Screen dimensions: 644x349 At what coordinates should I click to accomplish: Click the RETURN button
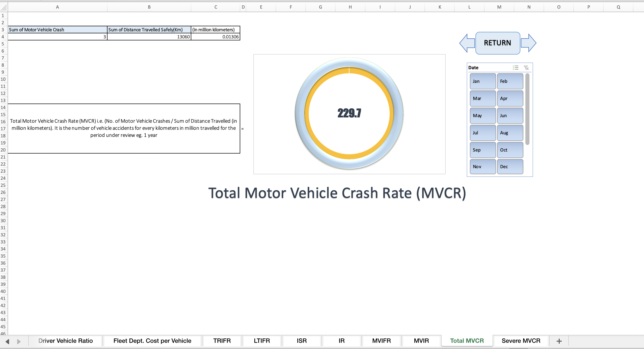[x=498, y=43]
